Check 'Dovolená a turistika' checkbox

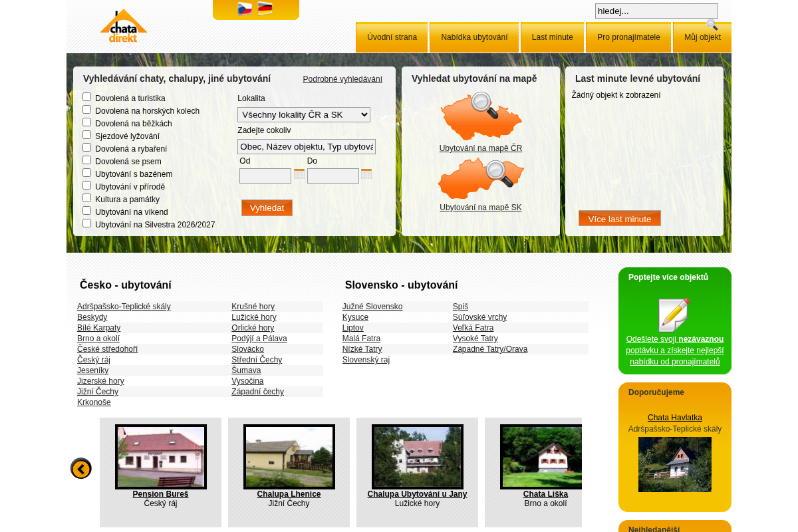tap(86, 97)
